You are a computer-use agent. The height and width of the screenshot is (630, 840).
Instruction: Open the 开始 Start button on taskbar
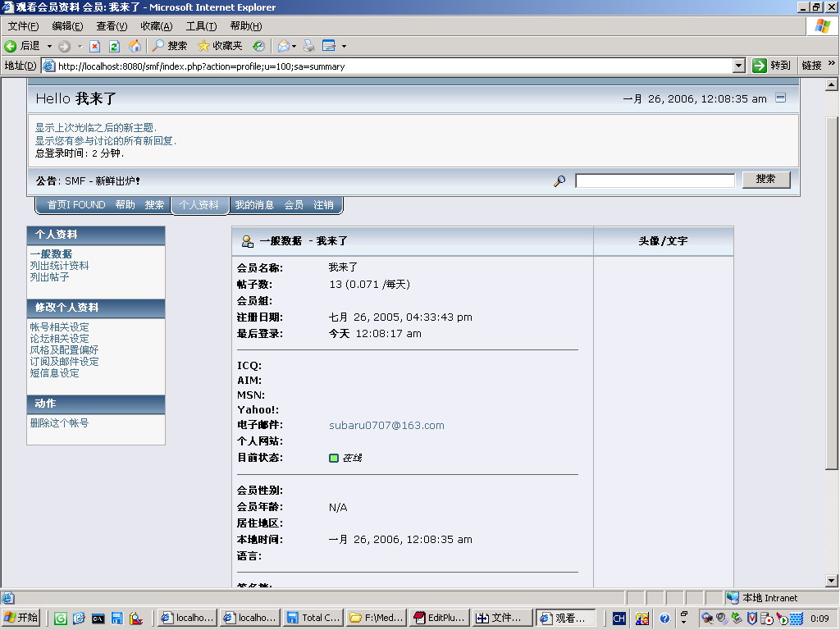tap(21, 618)
